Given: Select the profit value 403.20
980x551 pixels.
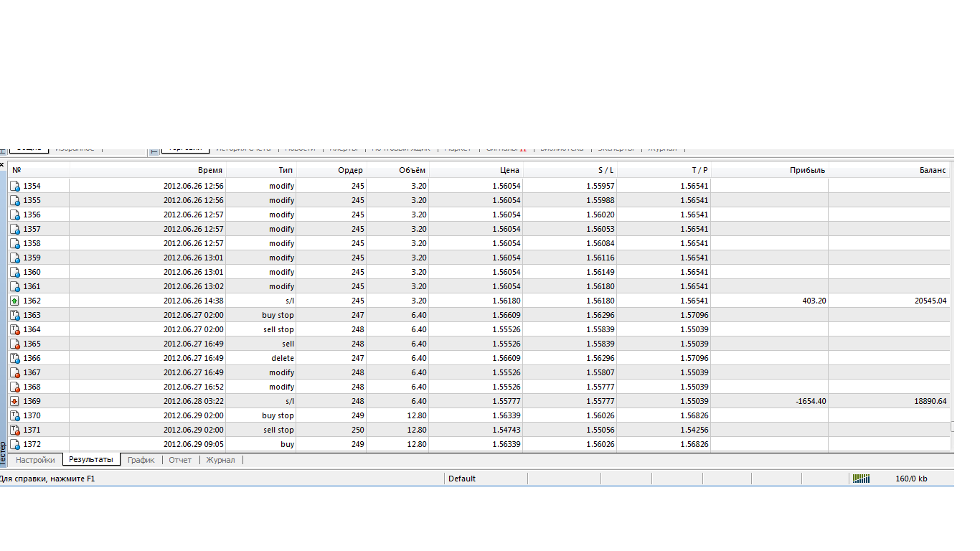Looking at the screenshot, I should (814, 301).
